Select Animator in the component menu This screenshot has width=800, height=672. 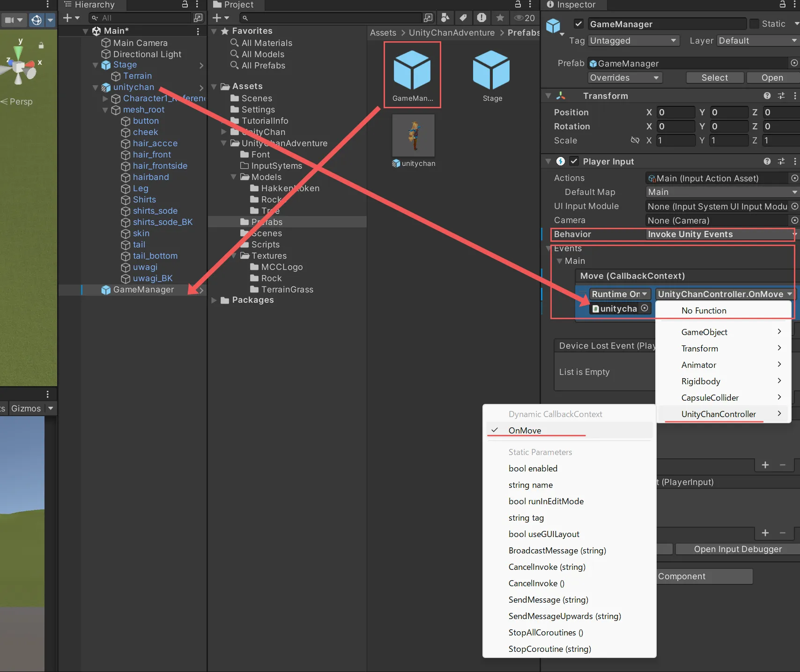[698, 365]
